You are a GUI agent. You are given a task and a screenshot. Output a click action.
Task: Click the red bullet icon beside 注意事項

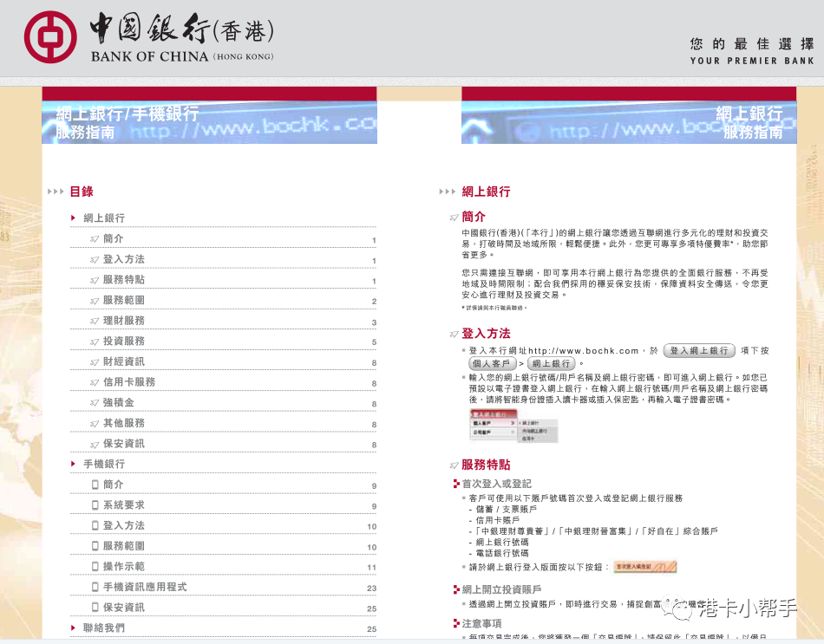[x=456, y=623]
